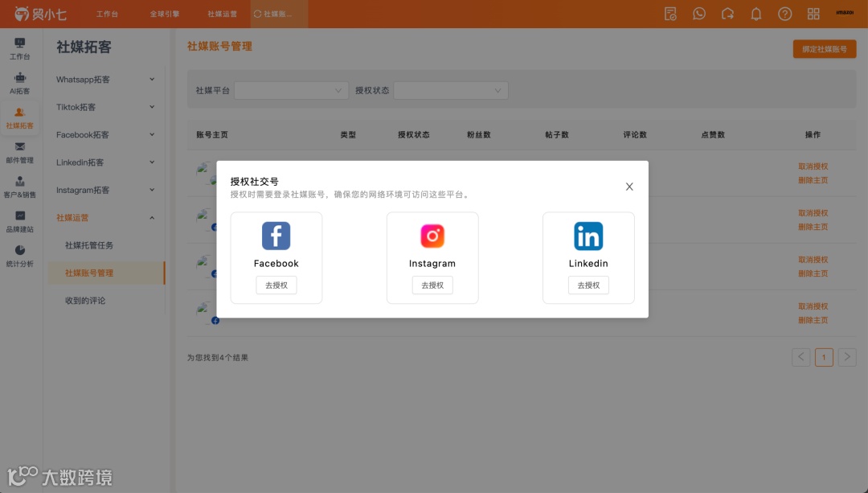Open 工作台 in the left sidebar
This screenshot has height=493, width=868.
pyautogui.click(x=20, y=49)
